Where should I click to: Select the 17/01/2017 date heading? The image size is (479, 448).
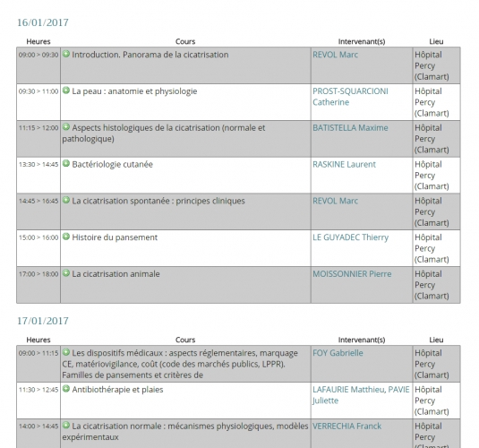pos(43,321)
